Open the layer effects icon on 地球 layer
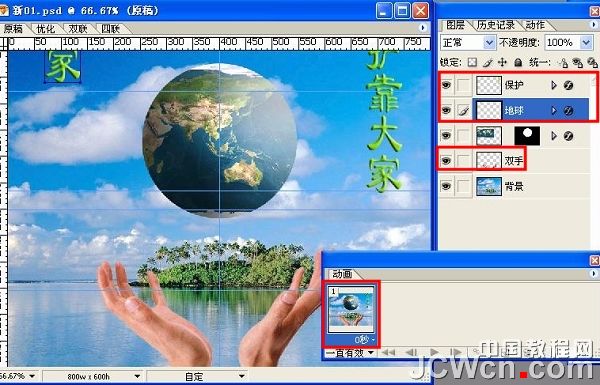This screenshot has height=385, width=600. point(569,111)
